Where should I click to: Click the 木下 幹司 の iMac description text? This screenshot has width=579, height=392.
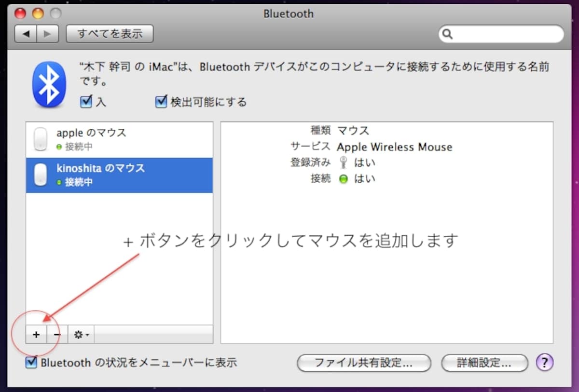click(x=314, y=74)
